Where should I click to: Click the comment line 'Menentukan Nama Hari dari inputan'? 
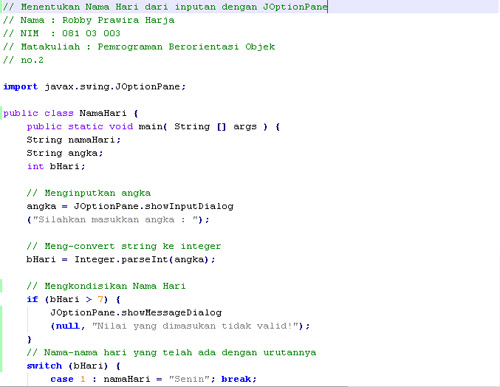[165, 7]
